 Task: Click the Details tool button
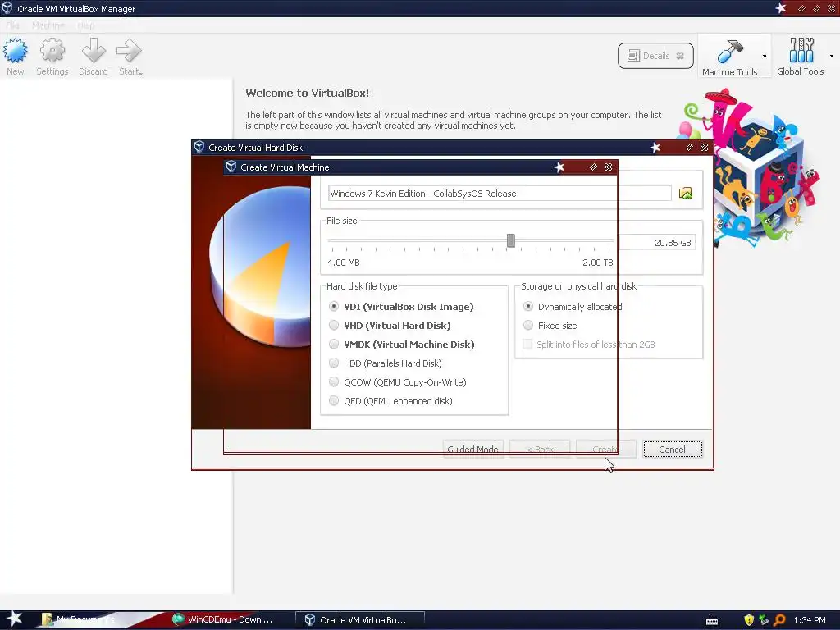click(655, 56)
